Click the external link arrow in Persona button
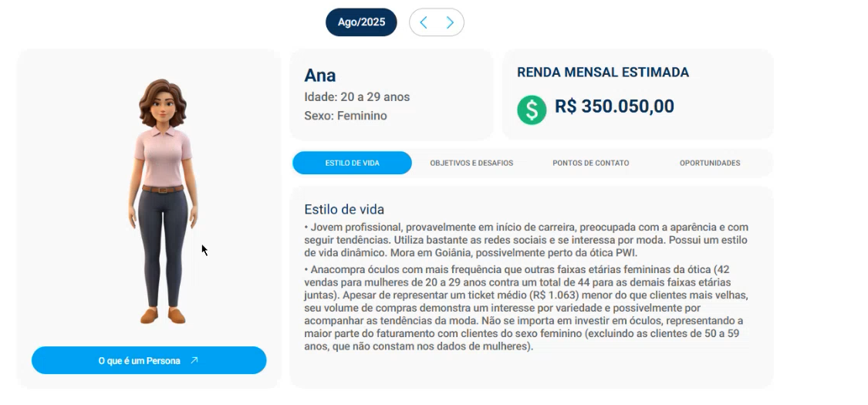Image resolution: width=868 pixels, height=405 pixels. coord(194,360)
